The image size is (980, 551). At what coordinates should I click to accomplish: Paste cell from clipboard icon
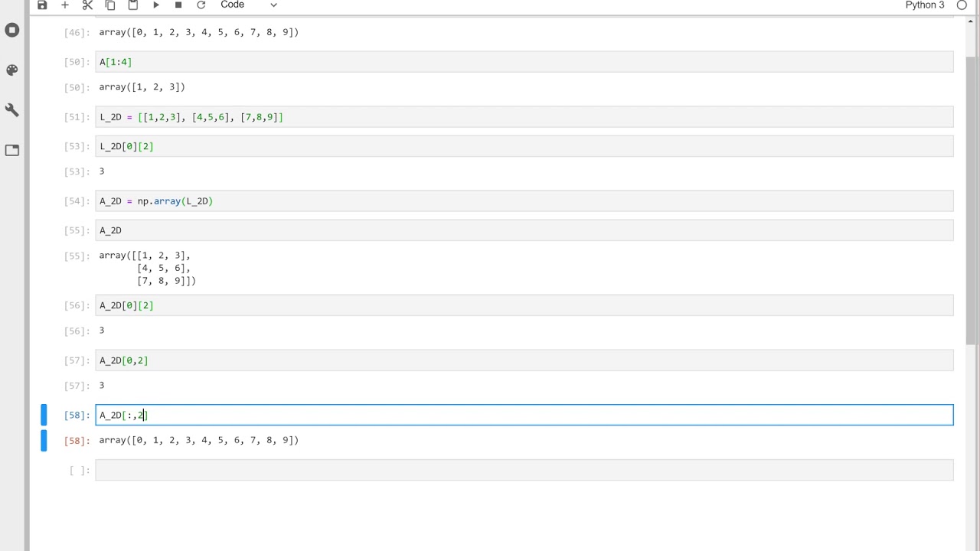133,5
